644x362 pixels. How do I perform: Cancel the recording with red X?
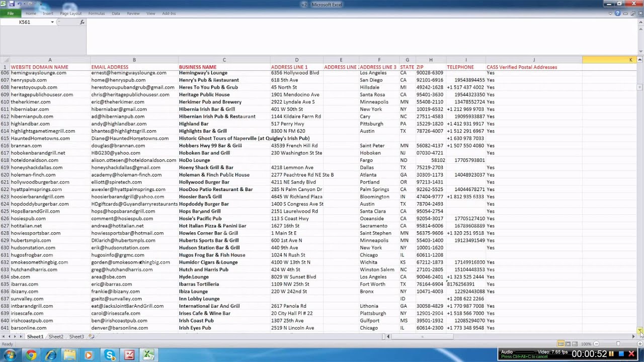tap(632, 354)
